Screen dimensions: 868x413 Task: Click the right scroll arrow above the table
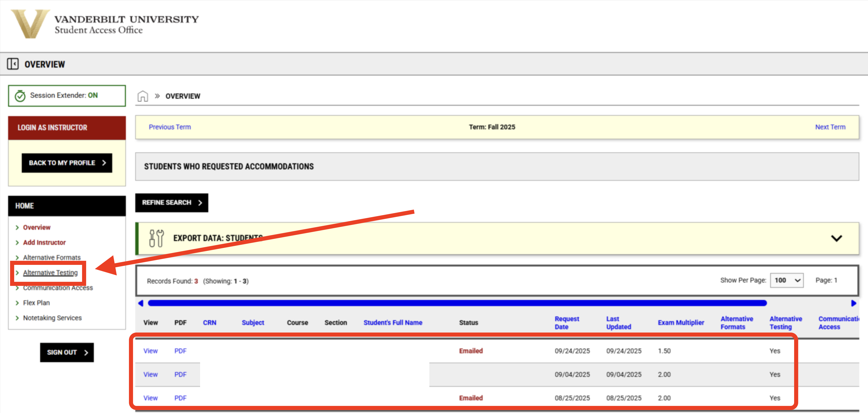click(x=854, y=303)
